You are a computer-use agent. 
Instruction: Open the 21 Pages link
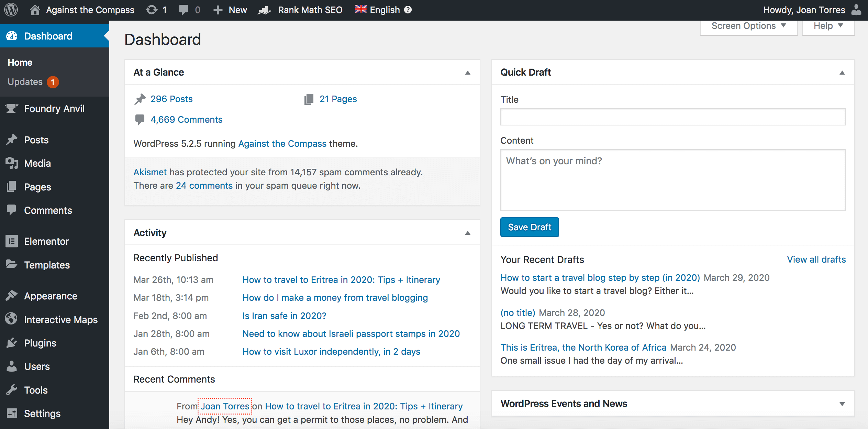pos(338,99)
